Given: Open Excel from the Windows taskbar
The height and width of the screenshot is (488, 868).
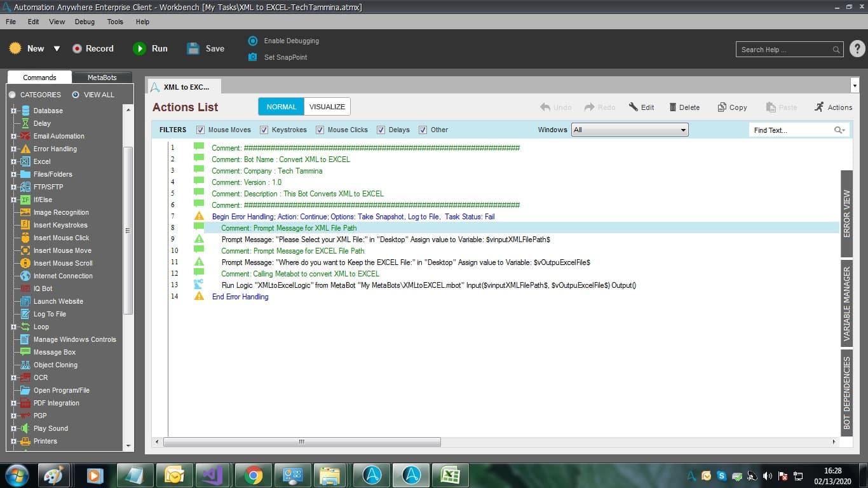Looking at the screenshot, I should point(451,475).
